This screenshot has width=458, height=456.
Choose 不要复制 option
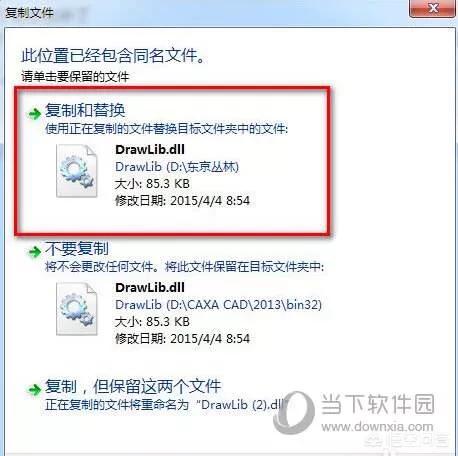(77, 248)
